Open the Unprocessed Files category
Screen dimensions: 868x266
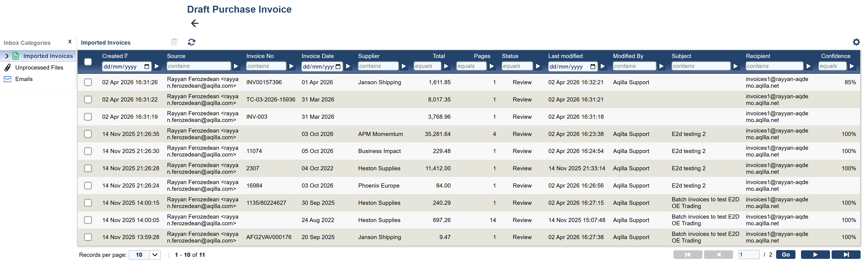(39, 68)
